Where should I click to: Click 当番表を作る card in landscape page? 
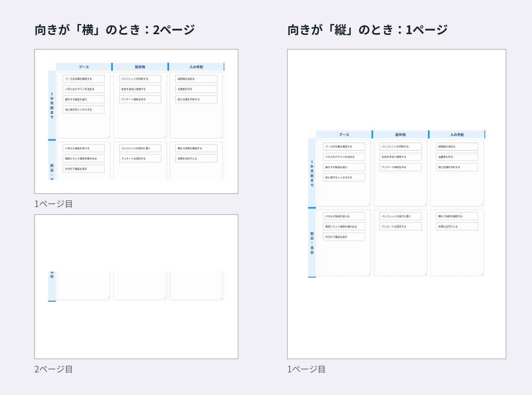point(196,89)
